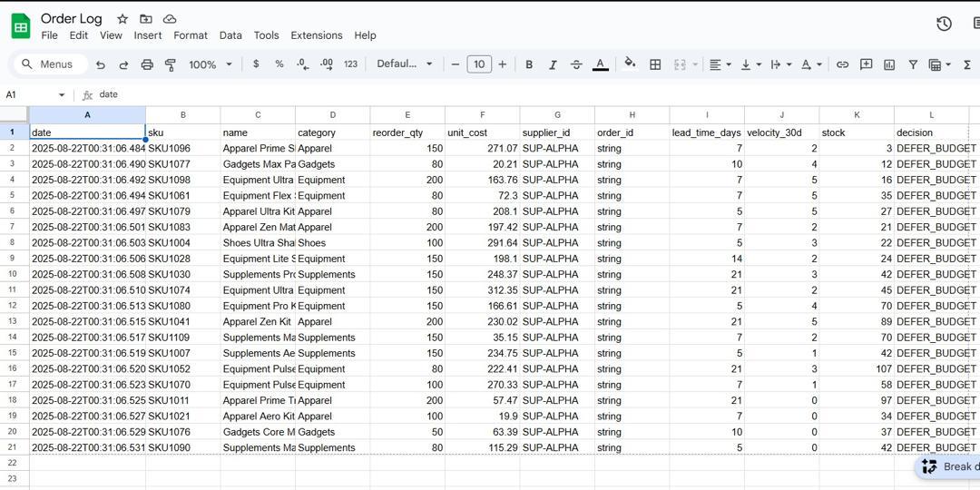Screen dimensions: 980x490
Task: Open the borders menu
Action: point(655,64)
